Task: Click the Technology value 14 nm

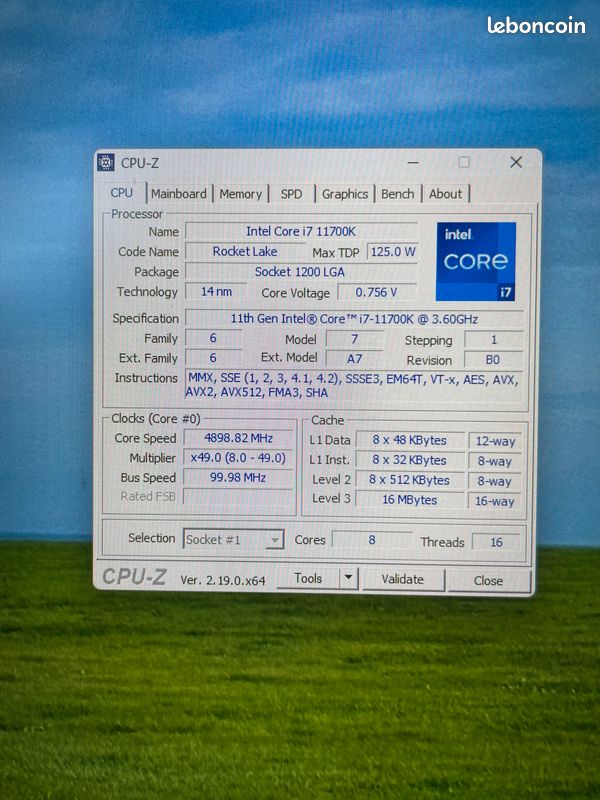Action: (x=216, y=292)
